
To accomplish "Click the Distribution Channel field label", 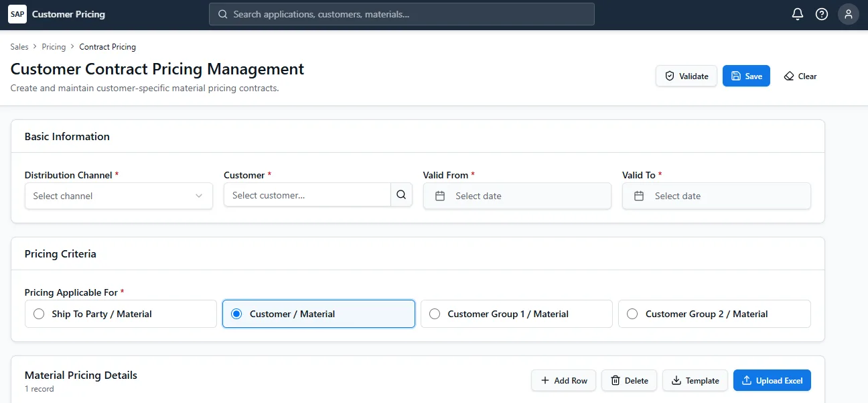I will coord(72,175).
